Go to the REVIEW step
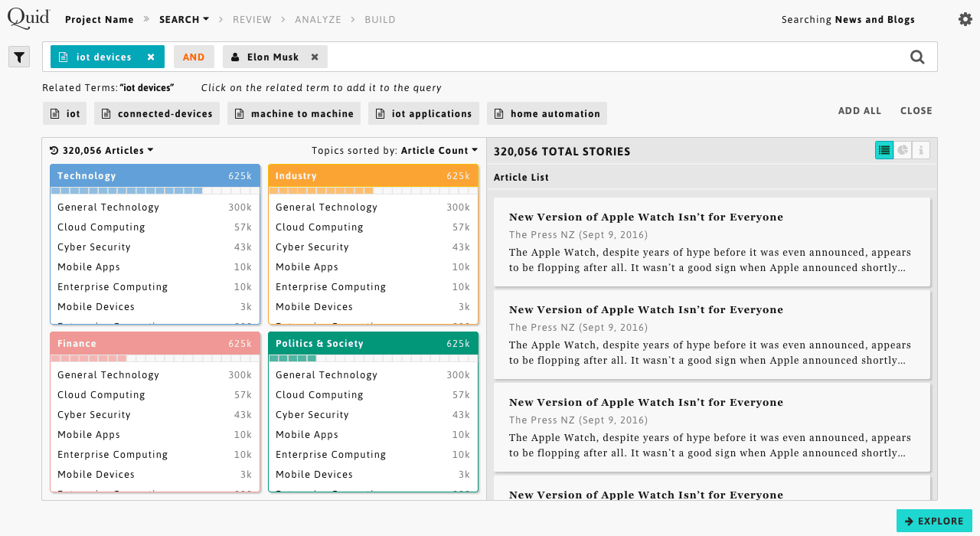Screen dimensions: 980x536 (252, 19)
